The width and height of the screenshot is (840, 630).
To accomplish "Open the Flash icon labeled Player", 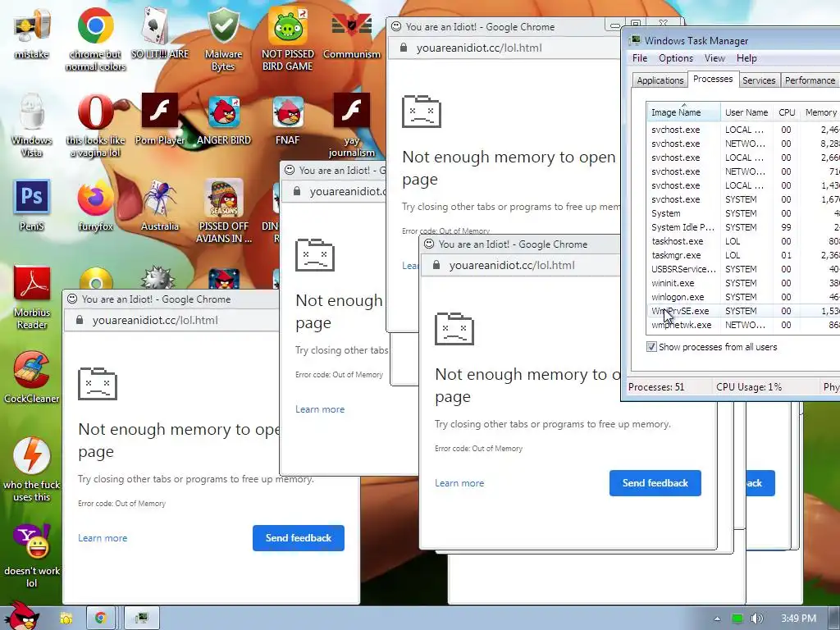I will [160, 119].
